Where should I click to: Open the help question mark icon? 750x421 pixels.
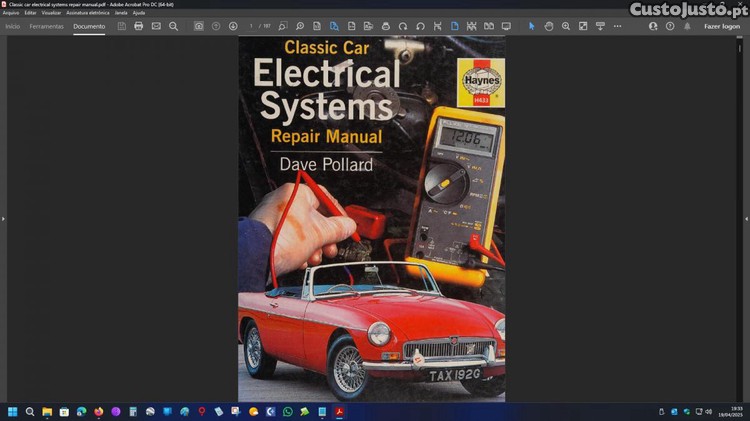click(670, 26)
